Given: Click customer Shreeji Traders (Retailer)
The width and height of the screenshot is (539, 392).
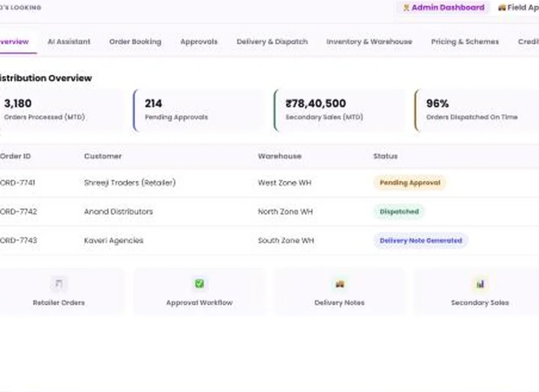Looking at the screenshot, I should [130, 183].
